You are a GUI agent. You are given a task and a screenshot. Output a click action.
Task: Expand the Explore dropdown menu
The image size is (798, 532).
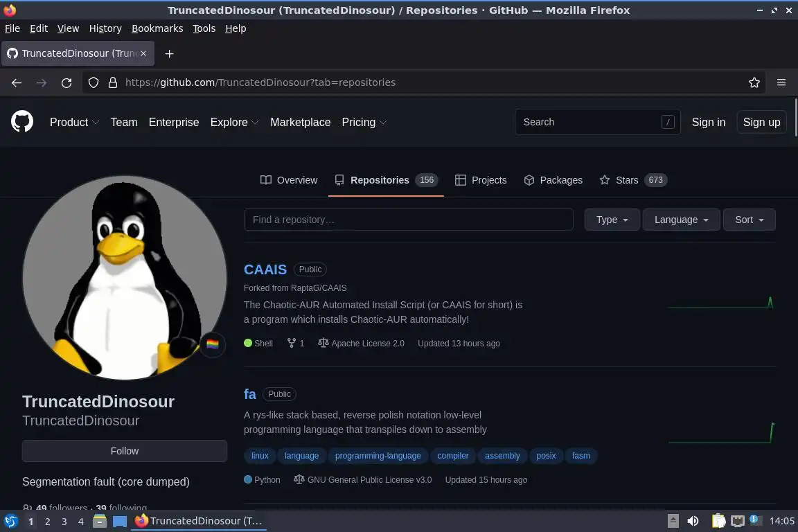click(x=235, y=122)
